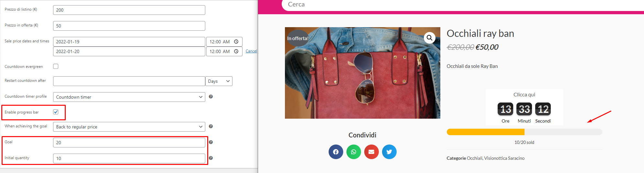Click the Cerca search box

pyautogui.click(x=463, y=5)
